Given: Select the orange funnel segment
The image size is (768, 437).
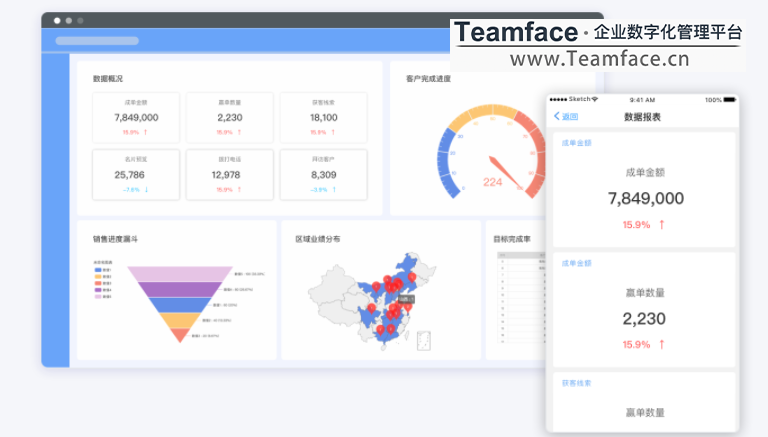Looking at the screenshot, I should [180, 320].
